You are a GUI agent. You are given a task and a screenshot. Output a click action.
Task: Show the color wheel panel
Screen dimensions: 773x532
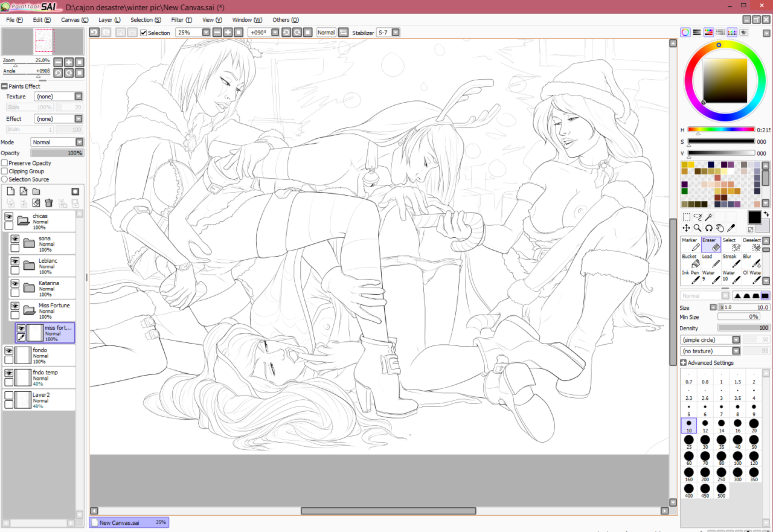pos(685,33)
